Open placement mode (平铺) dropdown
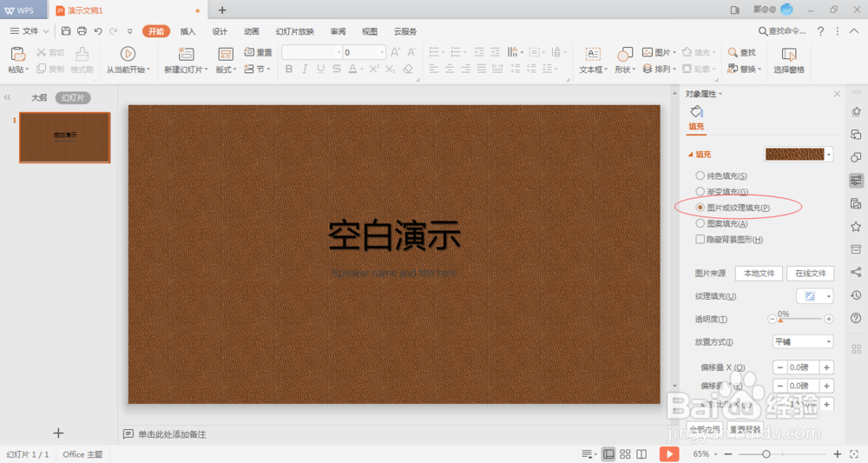 pyautogui.click(x=803, y=341)
